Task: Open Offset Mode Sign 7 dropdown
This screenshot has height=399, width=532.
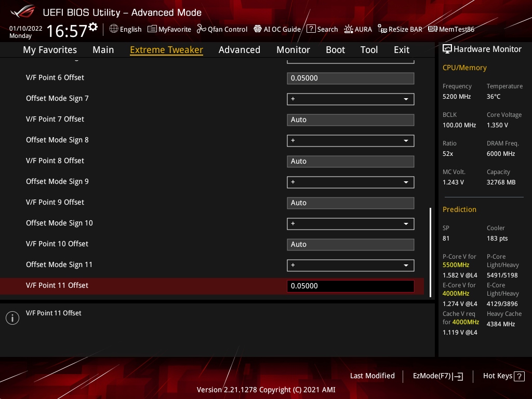Action: tap(351, 99)
